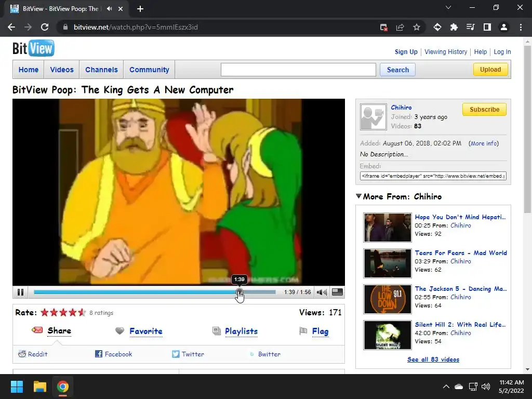The height and width of the screenshot is (399, 532).
Task: Expand the More info link
Action: click(484, 143)
